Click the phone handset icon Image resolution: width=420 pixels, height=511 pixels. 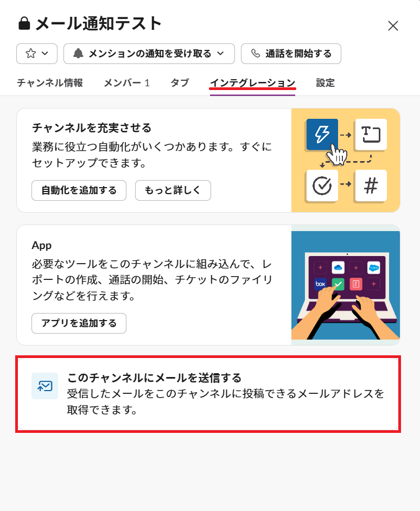click(256, 54)
